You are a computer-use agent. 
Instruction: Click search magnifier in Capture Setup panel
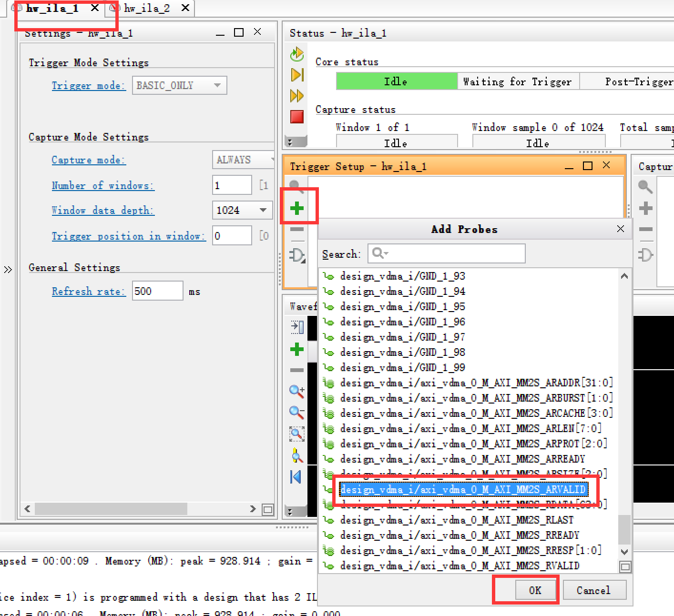645,186
